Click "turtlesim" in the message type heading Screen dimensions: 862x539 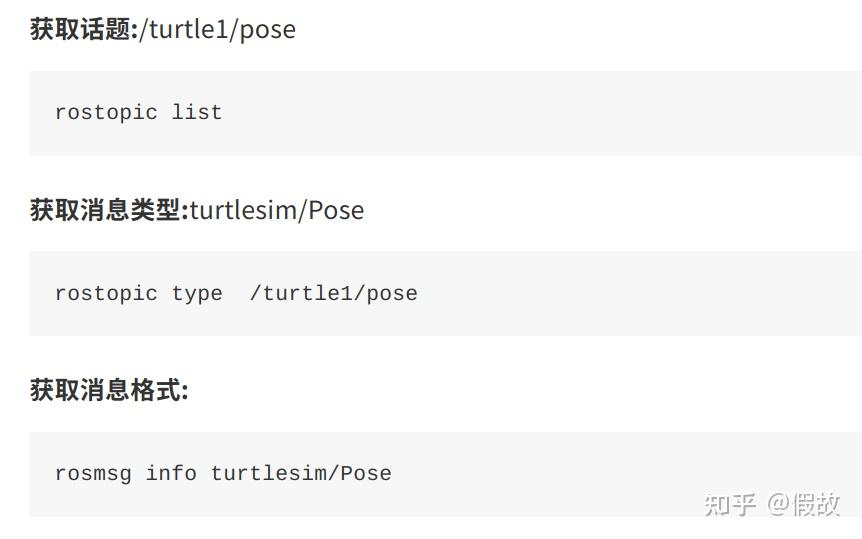coord(244,210)
